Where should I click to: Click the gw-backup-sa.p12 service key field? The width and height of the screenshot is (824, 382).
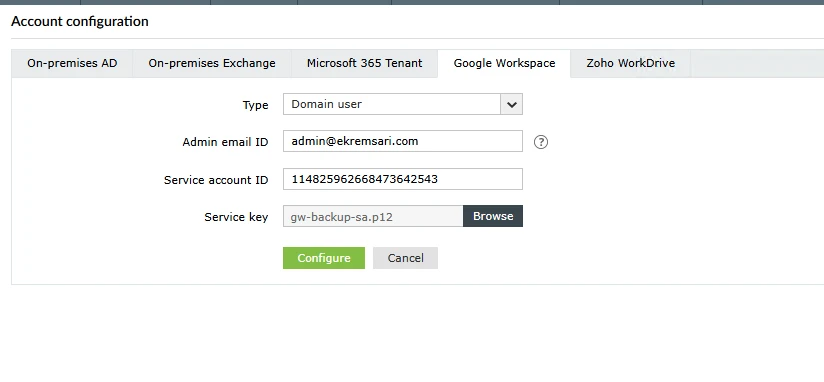(373, 216)
